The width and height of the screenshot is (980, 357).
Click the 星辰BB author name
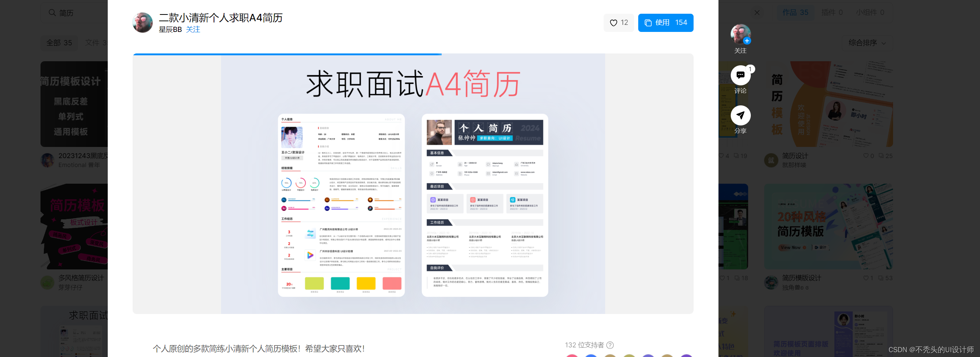click(170, 30)
